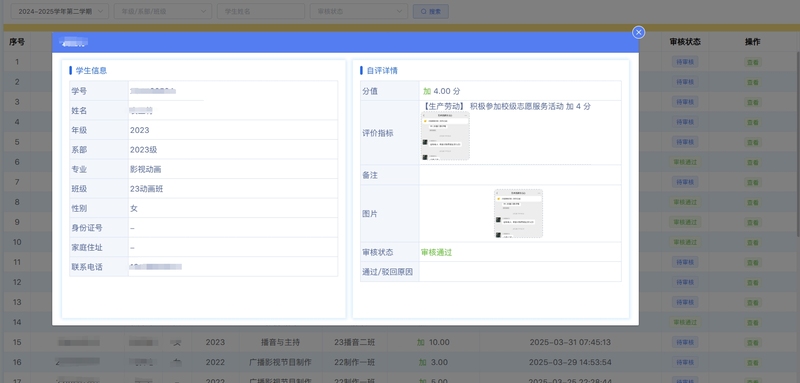This screenshot has width=800, height=383.
Task: Click the 身份证号 label
Action: pos(87,228)
